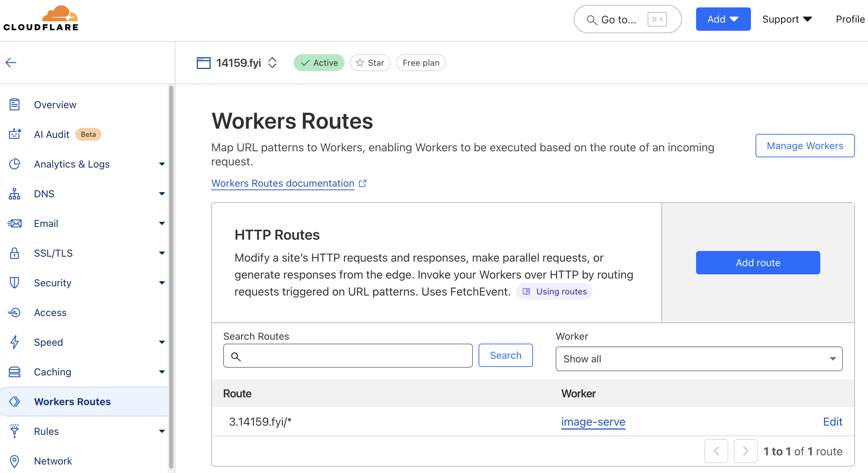Open the Access menu item
This screenshot has height=473, width=868.
50,313
